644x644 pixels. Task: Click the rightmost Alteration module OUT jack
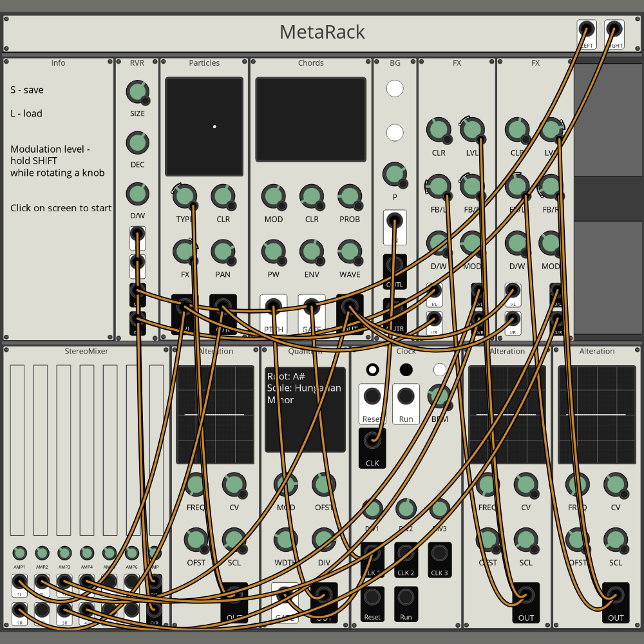click(x=616, y=595)
